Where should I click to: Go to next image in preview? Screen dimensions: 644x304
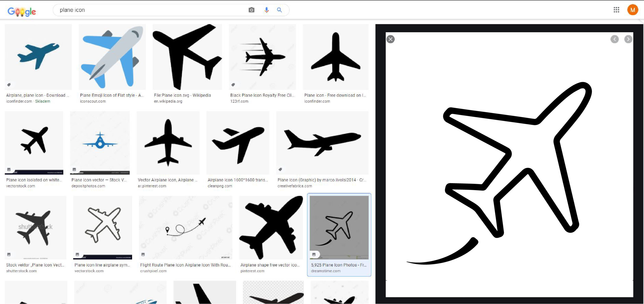coord(628,39)
